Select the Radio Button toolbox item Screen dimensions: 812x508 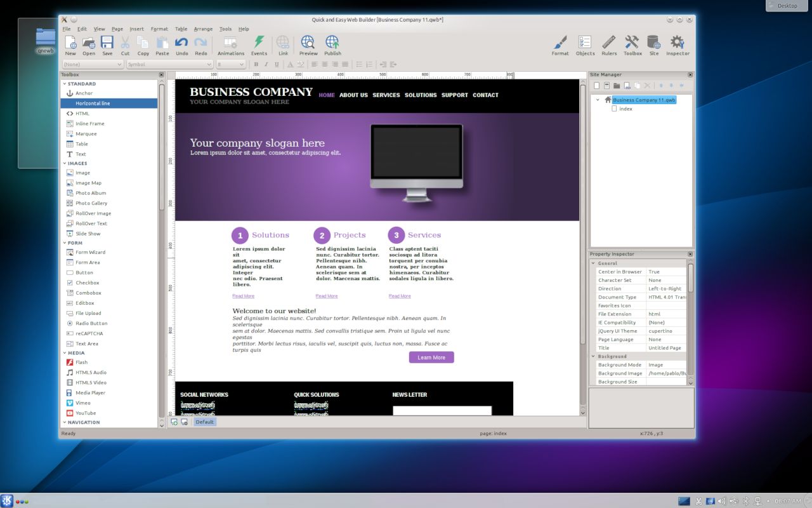click(x=91, y=323)
